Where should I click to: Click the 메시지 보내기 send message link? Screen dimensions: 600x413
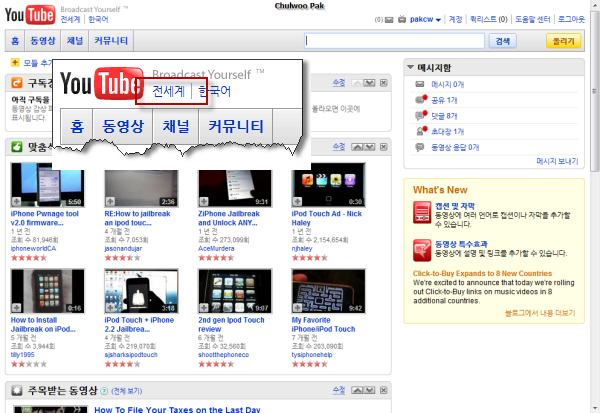(557, 161)
